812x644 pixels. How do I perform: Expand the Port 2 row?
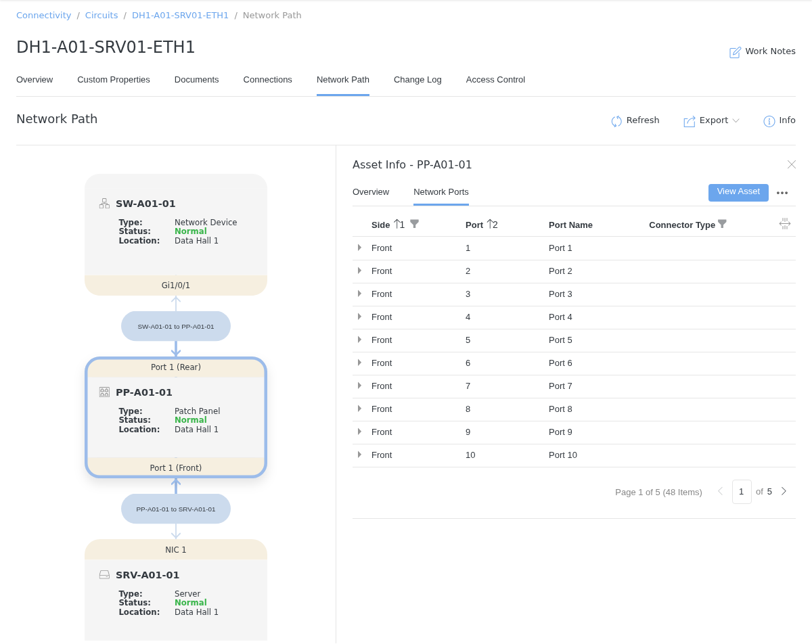tap(359, 271)
